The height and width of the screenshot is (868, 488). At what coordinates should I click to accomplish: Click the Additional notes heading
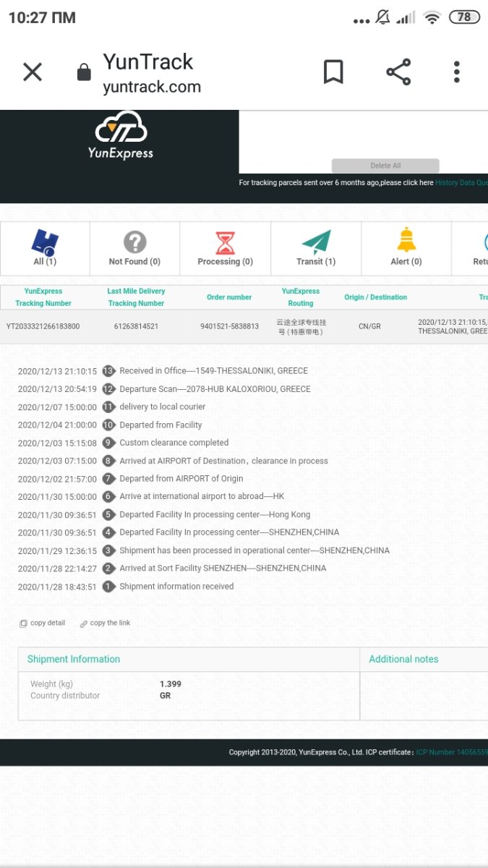click(x=403, y=659)
